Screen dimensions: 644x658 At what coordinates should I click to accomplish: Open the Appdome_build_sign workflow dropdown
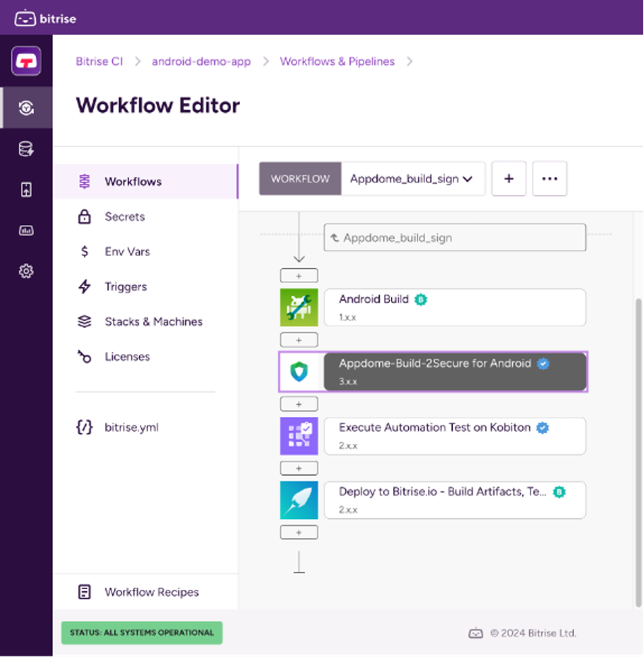point(412,178)
